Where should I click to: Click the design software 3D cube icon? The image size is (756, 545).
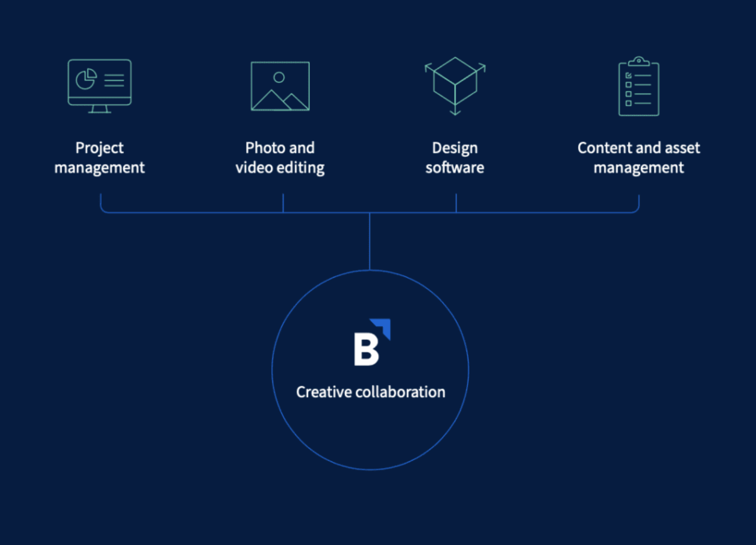(x=455, y=86)
